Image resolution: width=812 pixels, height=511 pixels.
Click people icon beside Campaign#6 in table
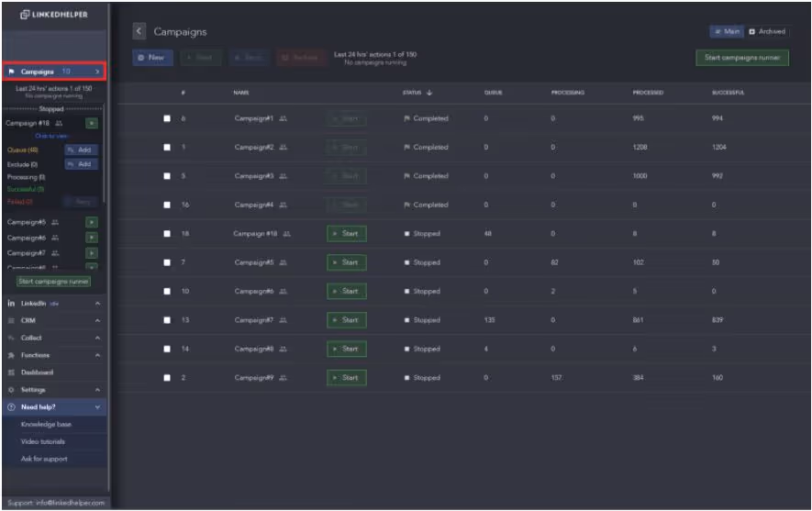(x=283, y=292)
